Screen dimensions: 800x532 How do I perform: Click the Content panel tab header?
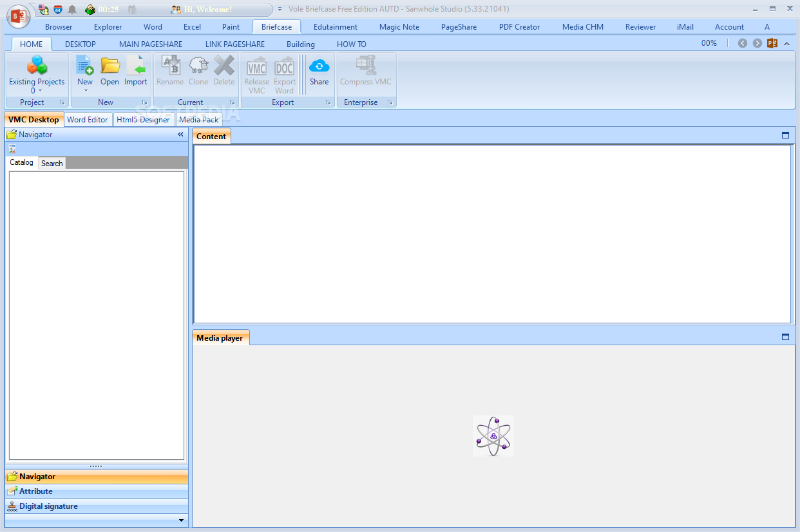click(x=211, y=136)
